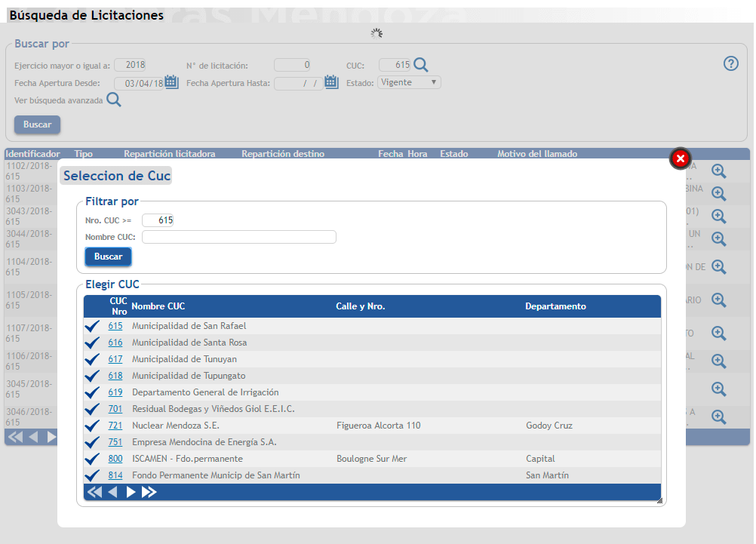Close the Seleccion de Cuc dialog

pos(681,158)
